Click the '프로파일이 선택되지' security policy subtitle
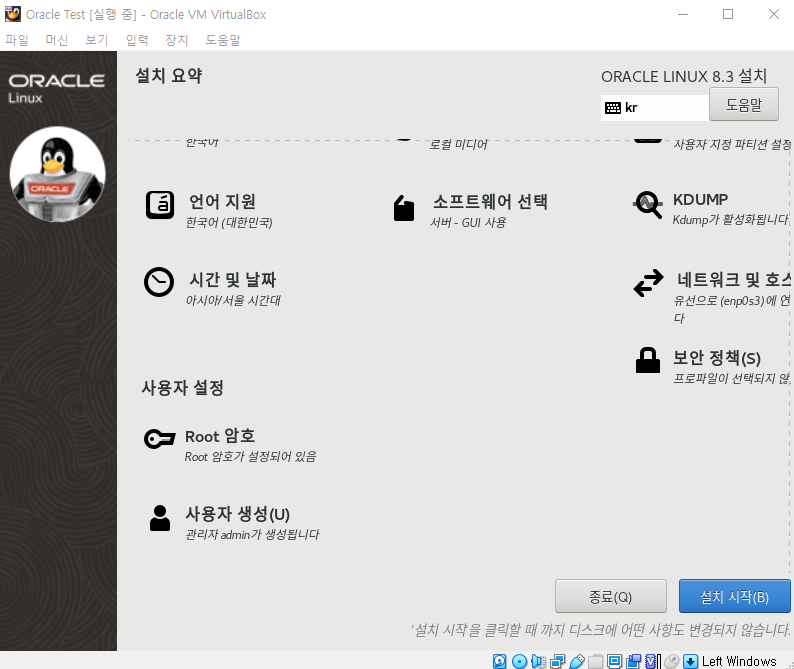The image size is (794, 669). pos(731,378)
